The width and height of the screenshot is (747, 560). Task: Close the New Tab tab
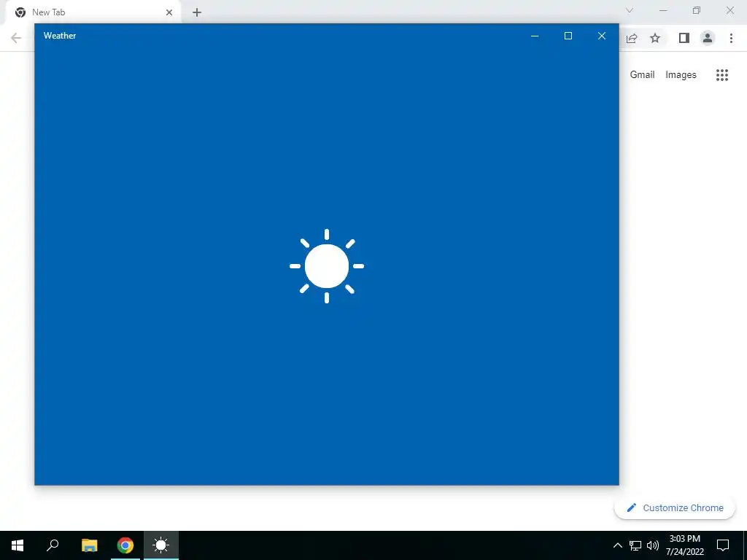pyautogui.click(x=169, y=12)
